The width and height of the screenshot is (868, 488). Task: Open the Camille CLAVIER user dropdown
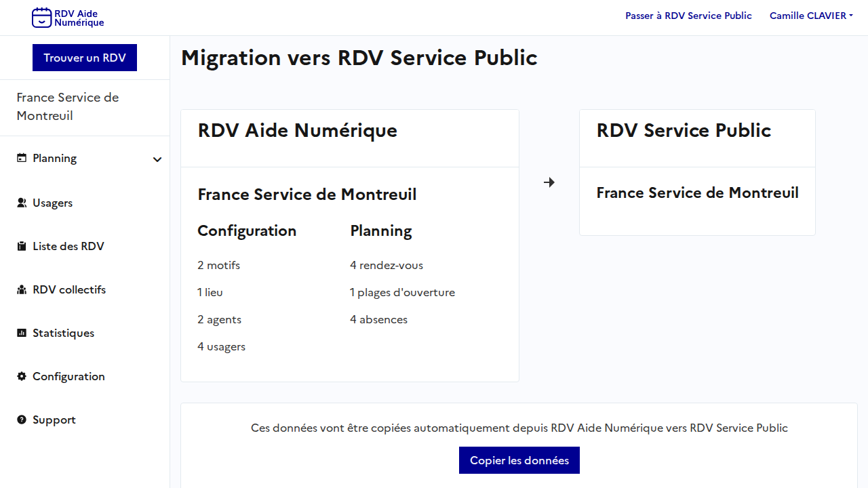click(x=810, y=16)
